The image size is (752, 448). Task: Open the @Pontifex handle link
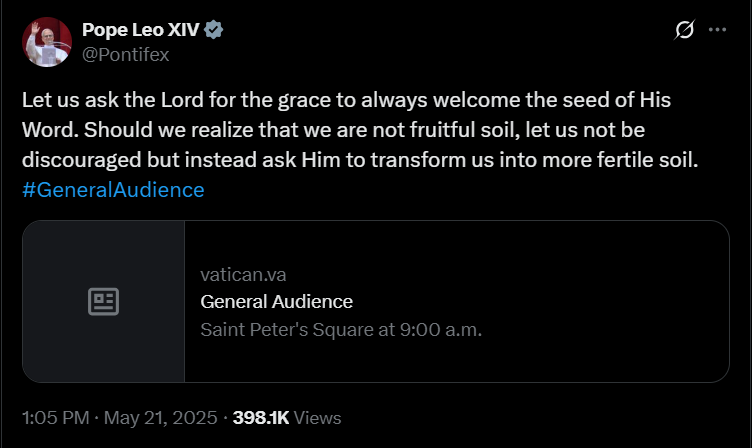(126, 54)
